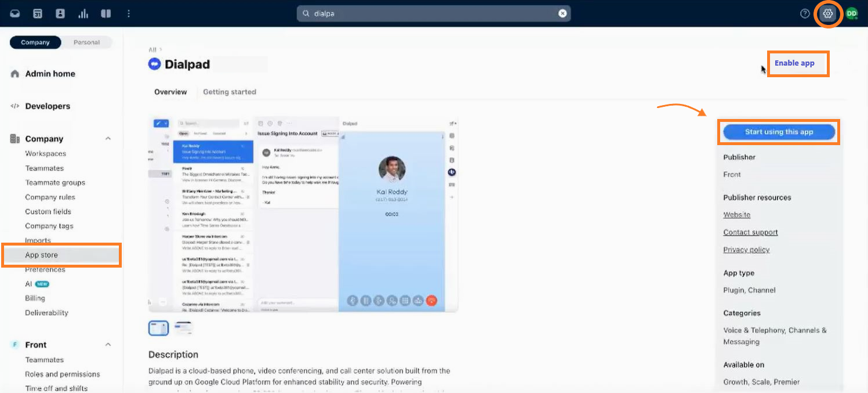Open the help question mark icon

[x=805, y=13]
